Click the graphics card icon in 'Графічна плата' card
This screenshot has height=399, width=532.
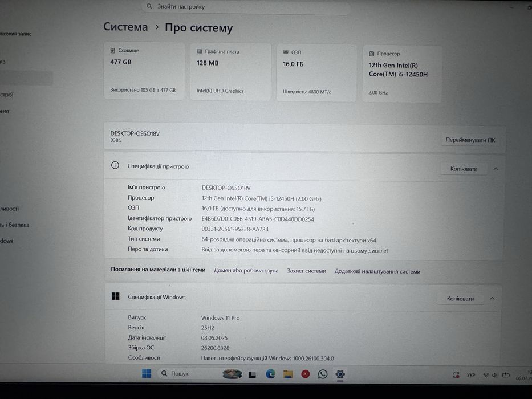tap(200, 51)
